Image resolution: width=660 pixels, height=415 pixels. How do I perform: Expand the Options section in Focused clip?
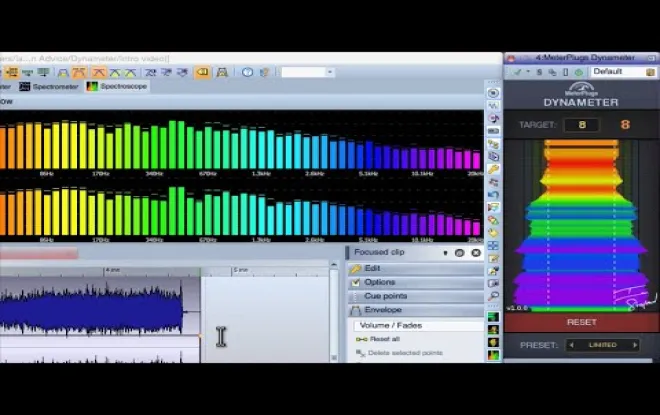415,282
